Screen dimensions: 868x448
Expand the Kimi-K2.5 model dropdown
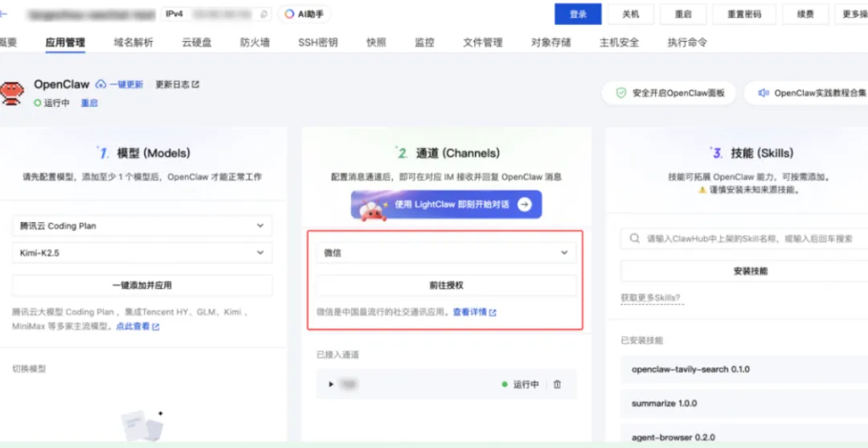point(142,253)
